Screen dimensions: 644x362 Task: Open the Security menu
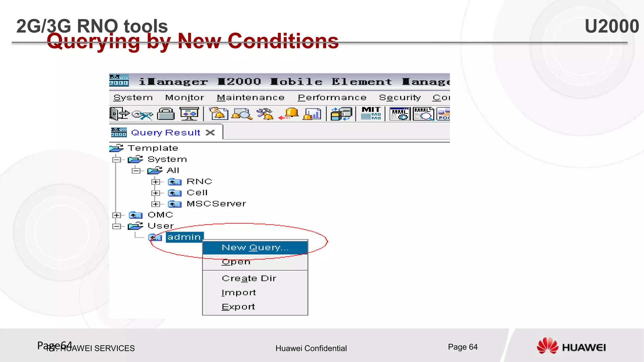pyautogui.click(x=400, y=98)
